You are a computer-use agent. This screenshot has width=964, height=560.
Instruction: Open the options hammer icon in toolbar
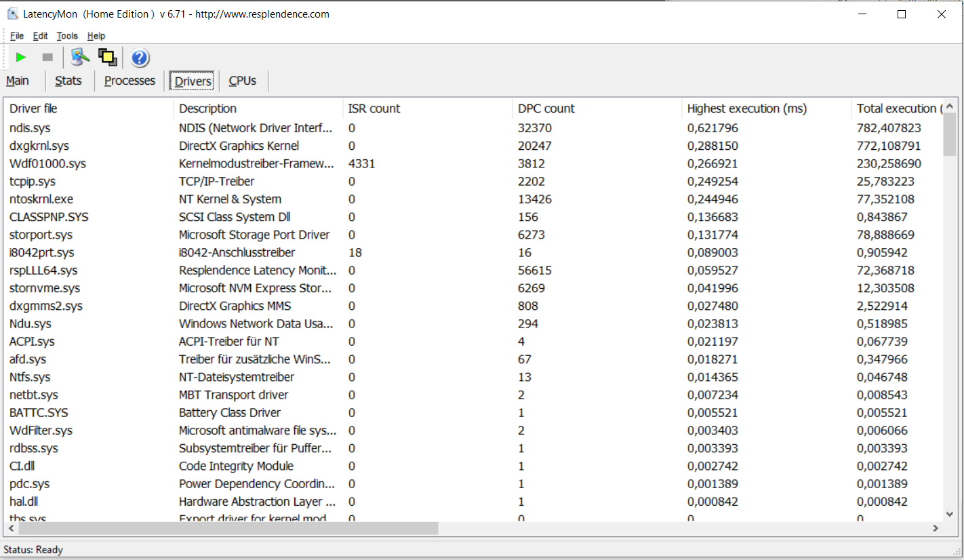(80, 58)
